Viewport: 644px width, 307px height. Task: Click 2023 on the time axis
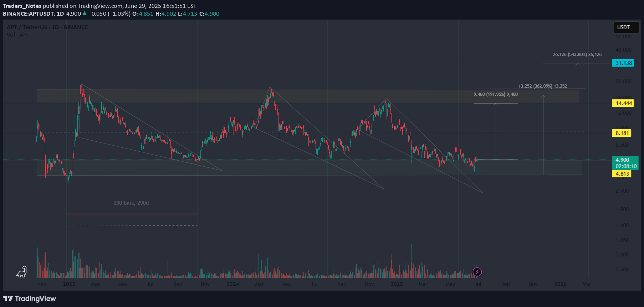click(69, 284)
